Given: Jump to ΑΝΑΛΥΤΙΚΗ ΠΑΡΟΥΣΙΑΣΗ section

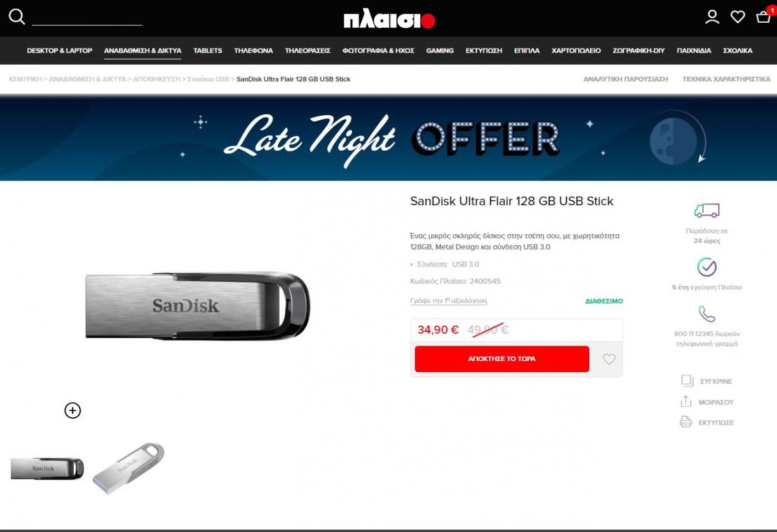Looking at the screenshot, I should tap(625, 79).
